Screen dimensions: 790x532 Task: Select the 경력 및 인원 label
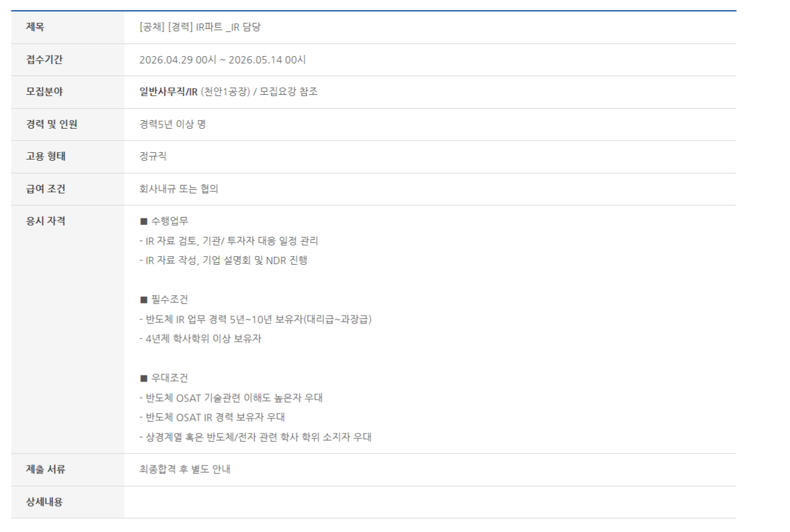tap(51, 125)
